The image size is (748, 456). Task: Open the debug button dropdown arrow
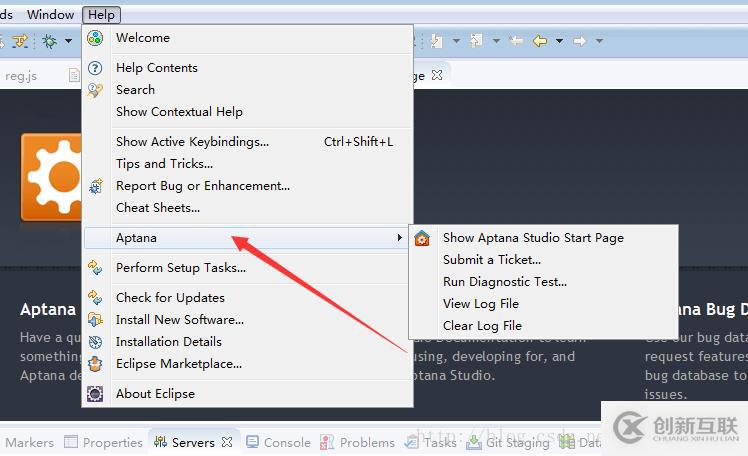pyautogui.click(x=69, y=41)
